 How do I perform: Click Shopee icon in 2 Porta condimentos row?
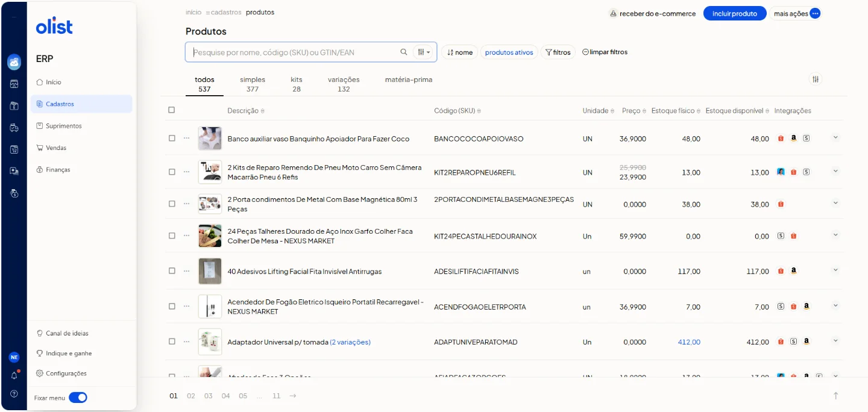[x=781, y=204]
